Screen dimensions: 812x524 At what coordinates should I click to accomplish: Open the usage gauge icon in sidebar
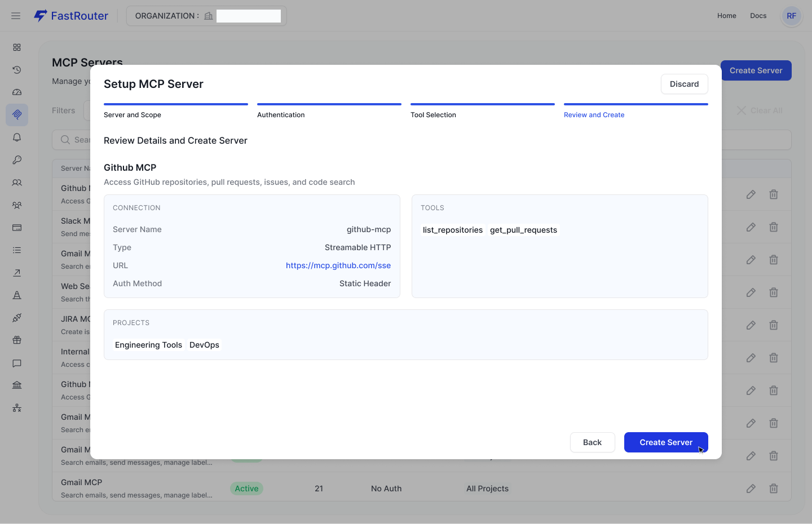point(16,92)
